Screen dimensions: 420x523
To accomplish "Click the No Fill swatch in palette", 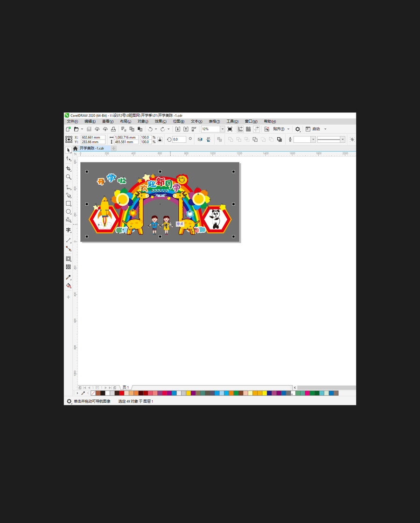I will [x=93, y=393].
